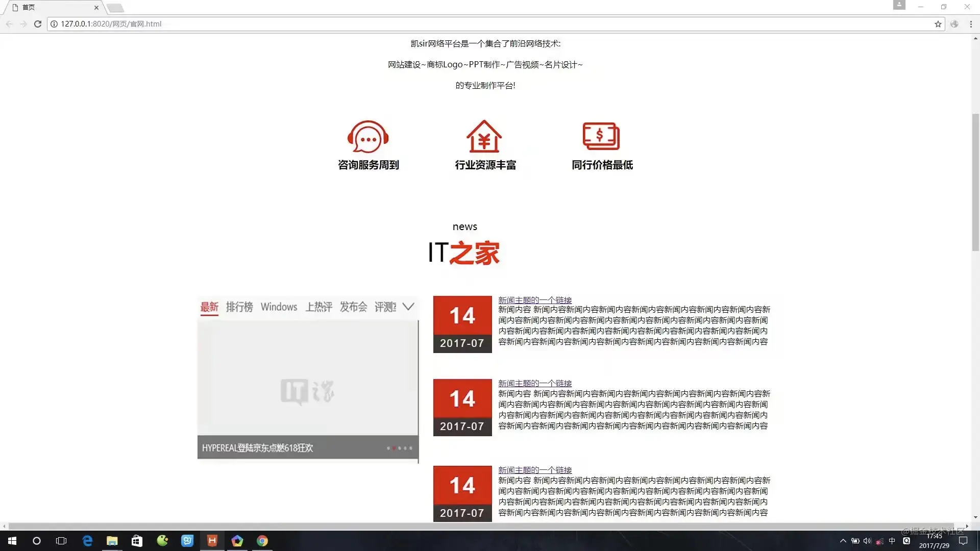The height and width of the screenshot is (551, 980).
Task: Click the page vertical scrollbar thumb
Action: (975, 182)
